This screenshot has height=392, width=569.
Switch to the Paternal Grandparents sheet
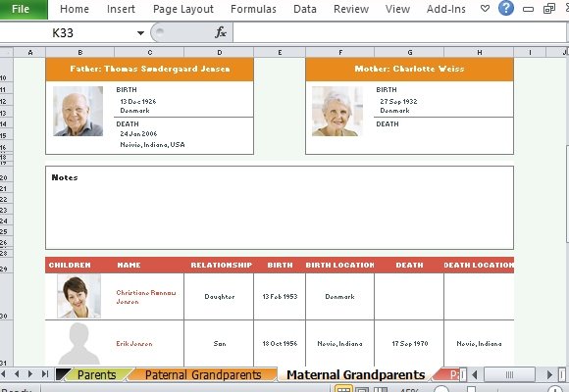[203, 374]
